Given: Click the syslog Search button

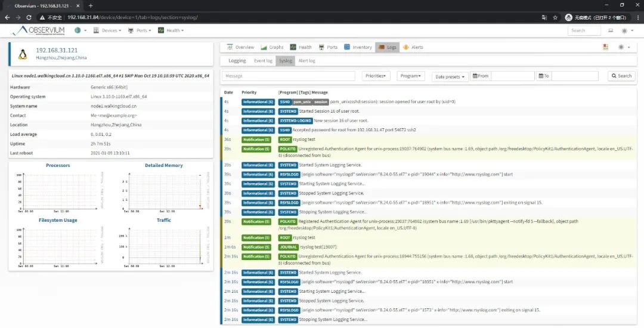Looking at the screenshot, I should click(x=621, y=76).
